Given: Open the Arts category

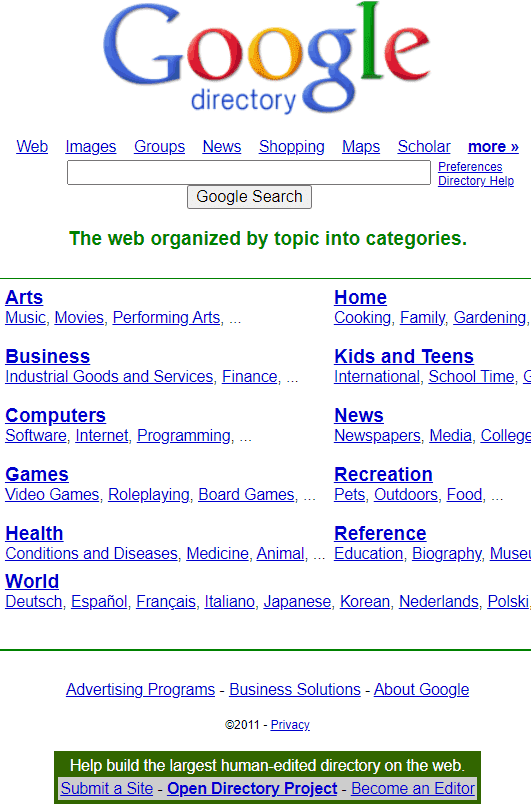Looking at the screenshot, I should pyautogui.click(x=24, y=297).
